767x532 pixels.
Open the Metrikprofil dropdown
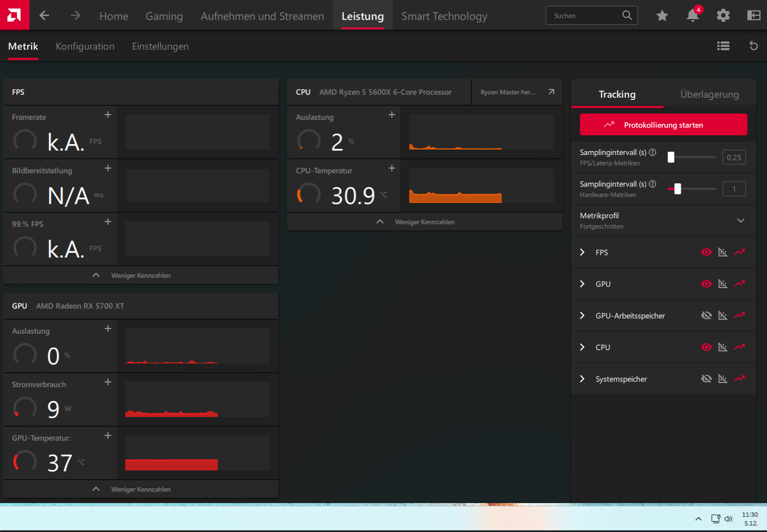point(663,220)
